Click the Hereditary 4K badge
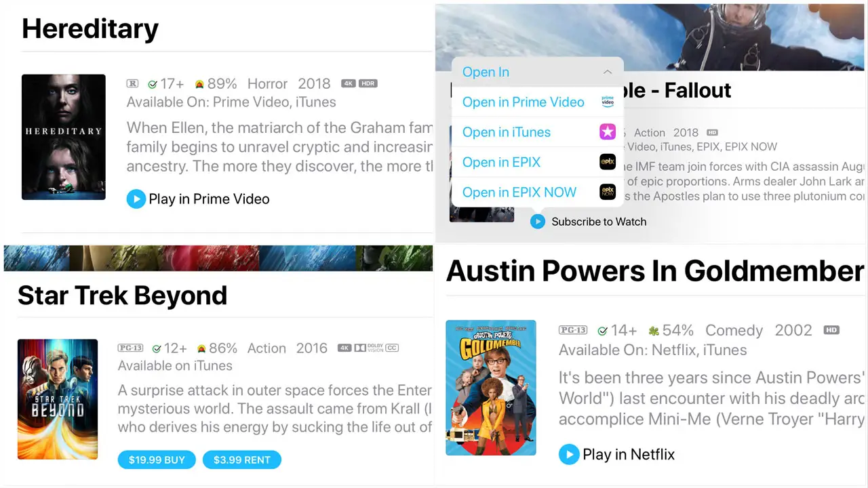Image resolution: width=868 pixels, height=488 pixels. (x=349, y=83)
